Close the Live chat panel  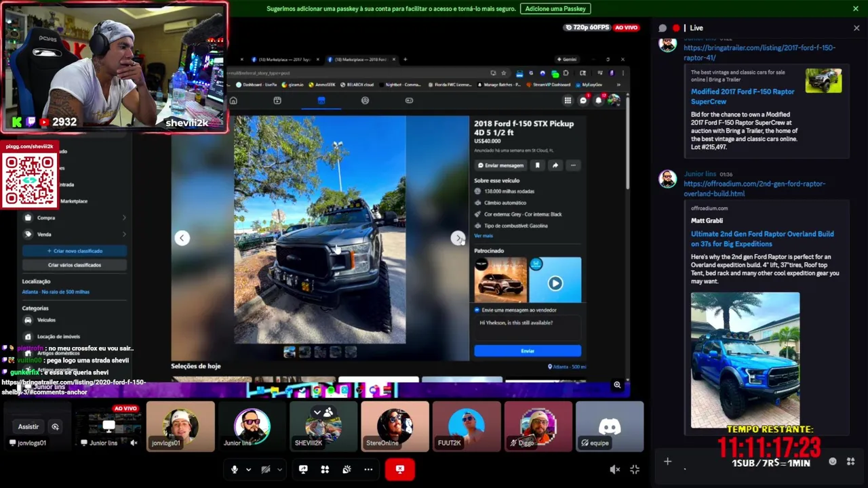click(x=856, y=28)
